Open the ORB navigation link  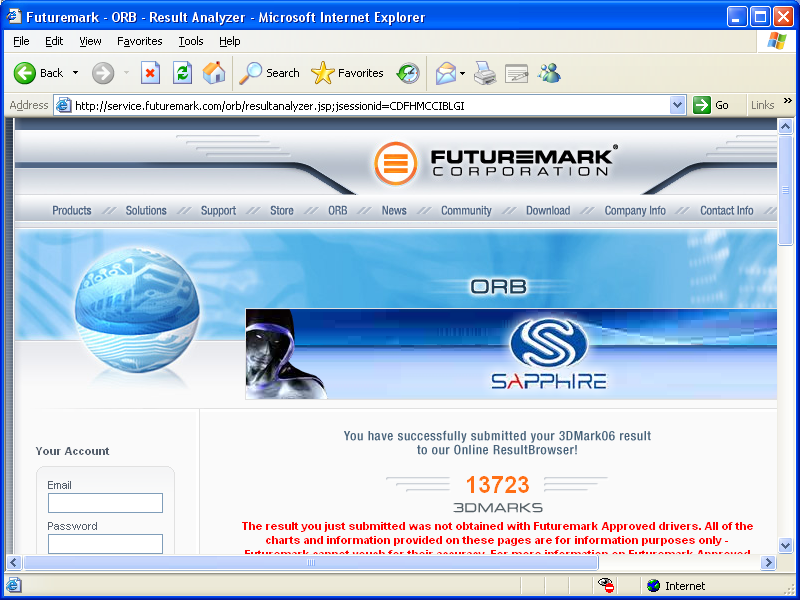tap(338, 210)
